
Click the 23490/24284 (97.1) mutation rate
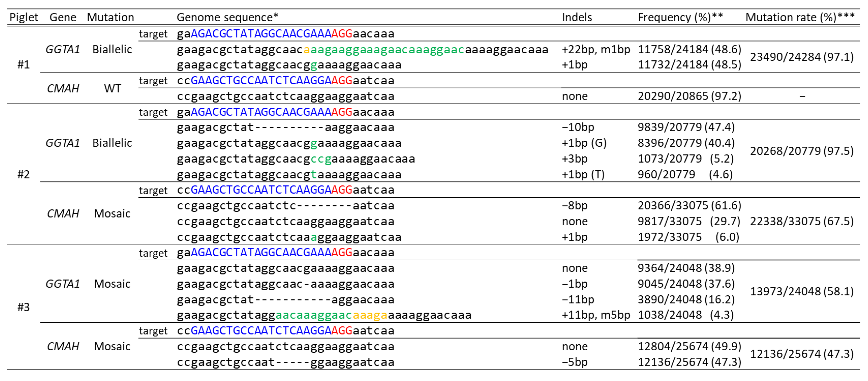[x=801, y=57]
